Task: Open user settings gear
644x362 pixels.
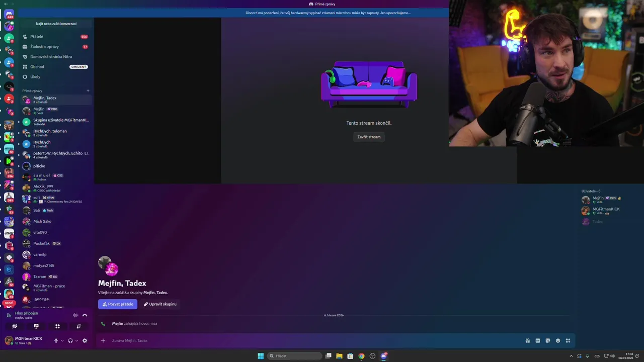Action: 85,340
